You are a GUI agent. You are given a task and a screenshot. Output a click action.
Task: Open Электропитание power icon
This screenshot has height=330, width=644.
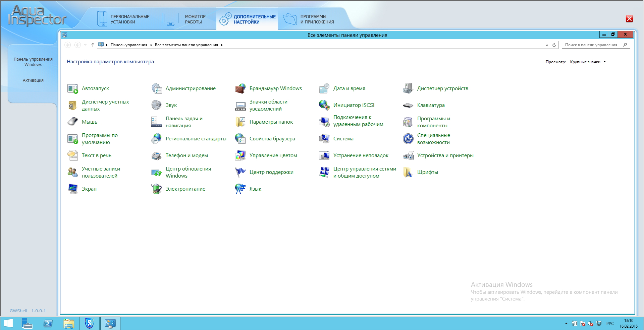point(156,189)
